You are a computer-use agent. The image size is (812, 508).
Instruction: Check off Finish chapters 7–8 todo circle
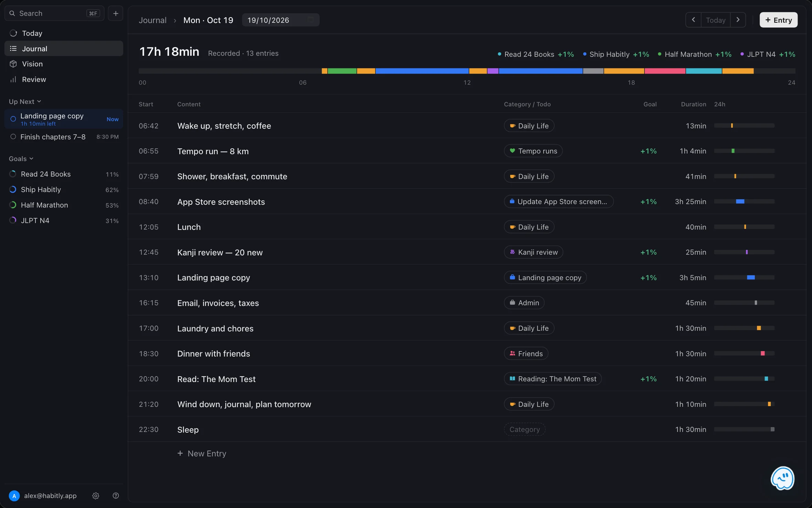[13, 137]
